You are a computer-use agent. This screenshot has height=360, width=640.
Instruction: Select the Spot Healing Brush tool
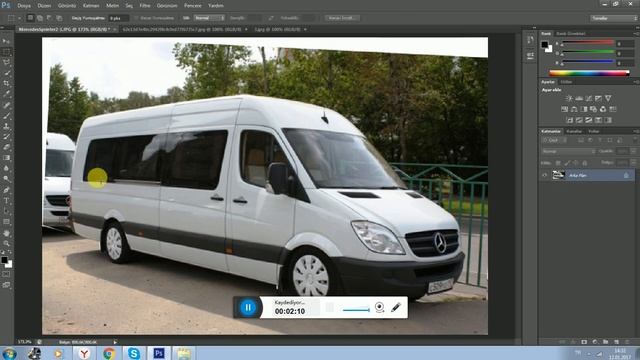[x=7, y=105]
